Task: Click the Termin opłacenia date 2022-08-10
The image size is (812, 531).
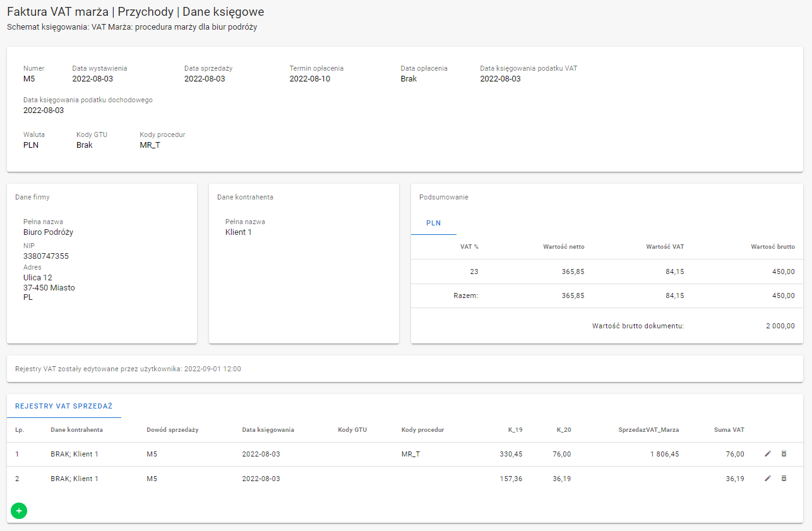Action: click(x=309, y=79)
